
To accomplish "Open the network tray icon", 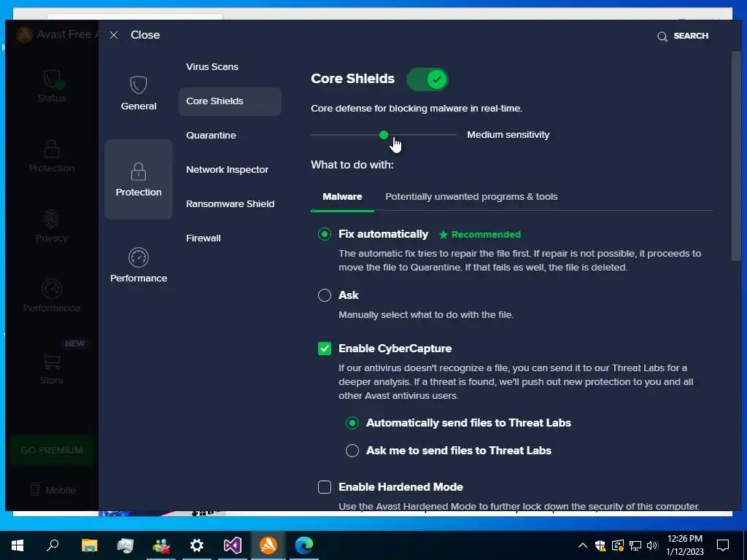I will pyautogui.click(x=635, y=545).
